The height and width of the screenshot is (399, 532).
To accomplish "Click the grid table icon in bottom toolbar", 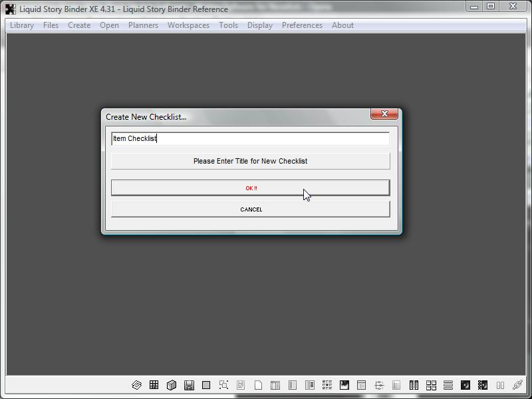I will pos(154,385).
